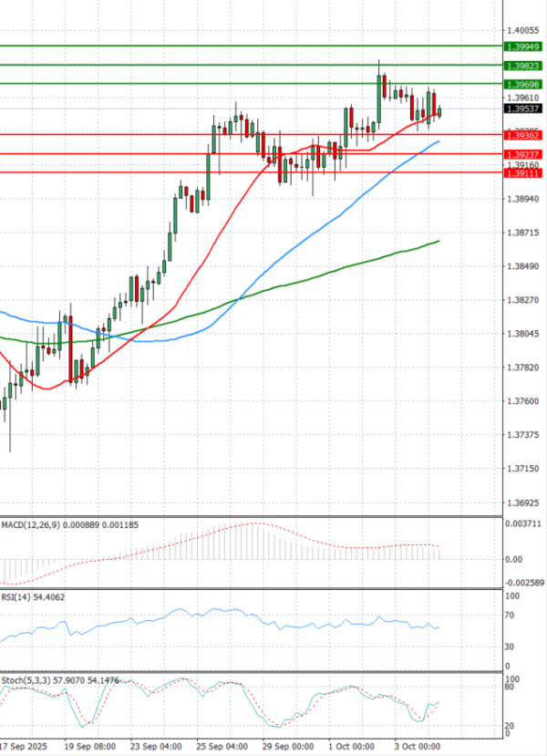The width and height of the screenshot is (547, 756).
Task: Click the 1.39362 red support price label
Action: pos(523,135)
